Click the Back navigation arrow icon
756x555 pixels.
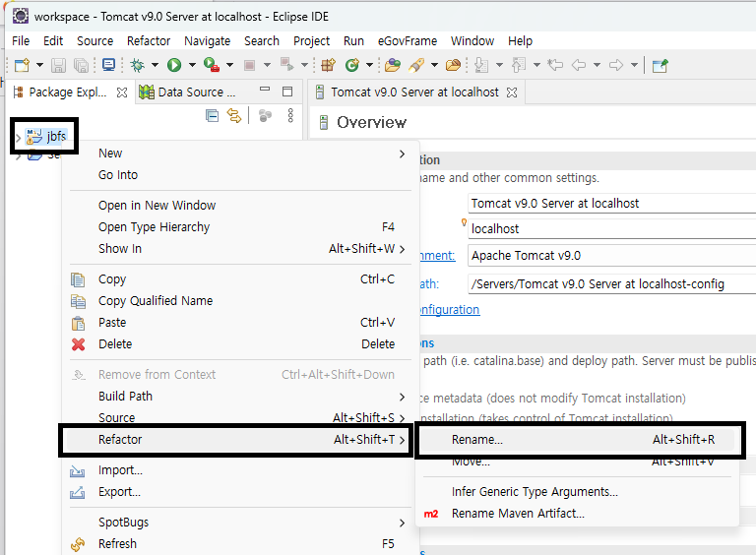click(x=579, y=65)
